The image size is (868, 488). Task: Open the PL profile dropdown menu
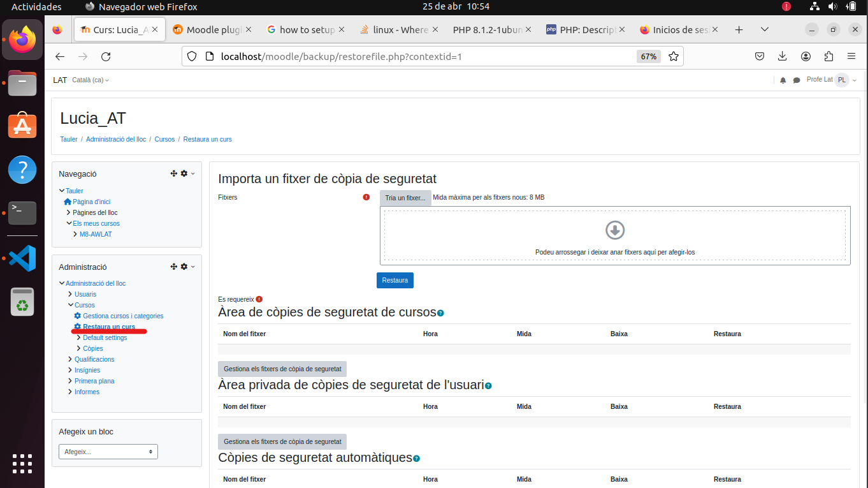pos(843,80)
